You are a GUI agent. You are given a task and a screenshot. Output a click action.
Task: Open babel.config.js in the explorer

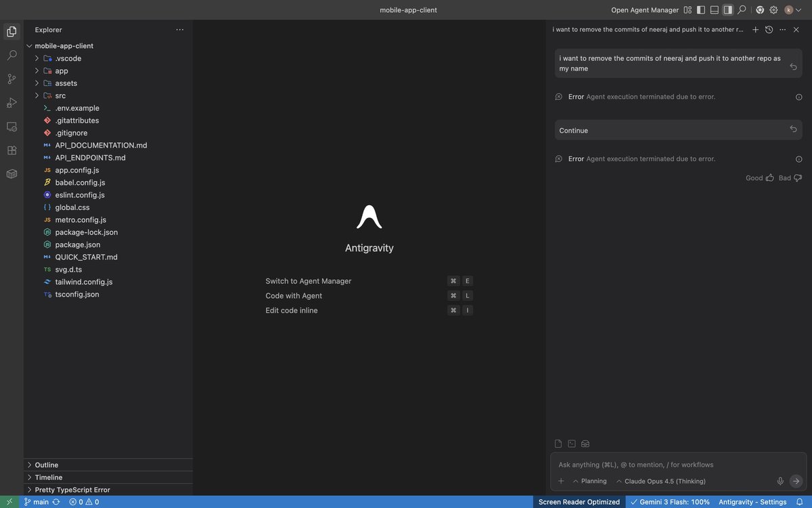coord(108,182)
